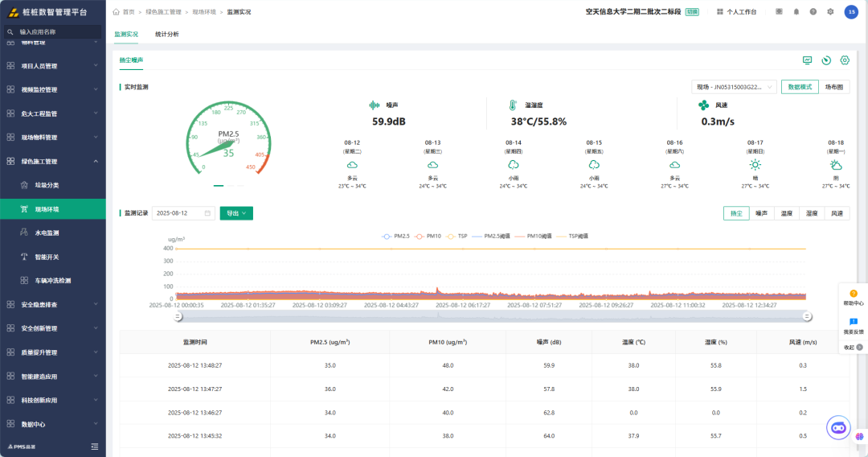Open 水电监测 via its icon
868x457 pixels.
[24, 233]
